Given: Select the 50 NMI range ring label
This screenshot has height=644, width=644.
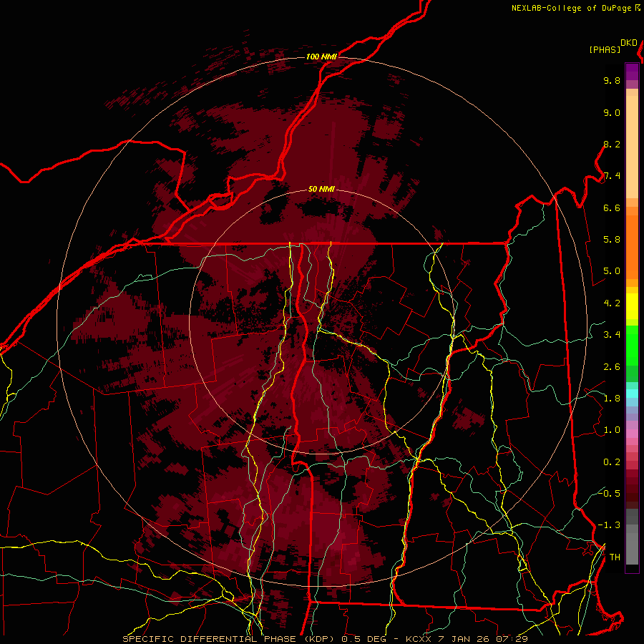Looking at the screenshot, I should (x=321, y=190).
